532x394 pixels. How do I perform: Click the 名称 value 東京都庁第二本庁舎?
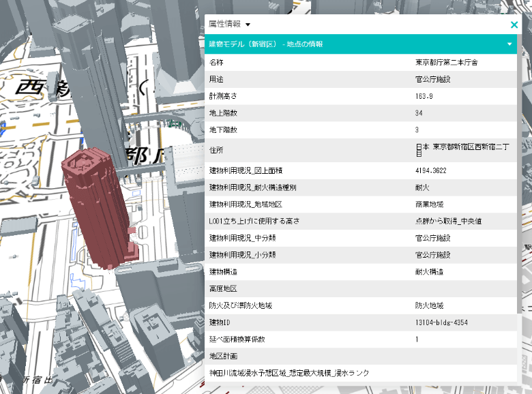[447, 62]
